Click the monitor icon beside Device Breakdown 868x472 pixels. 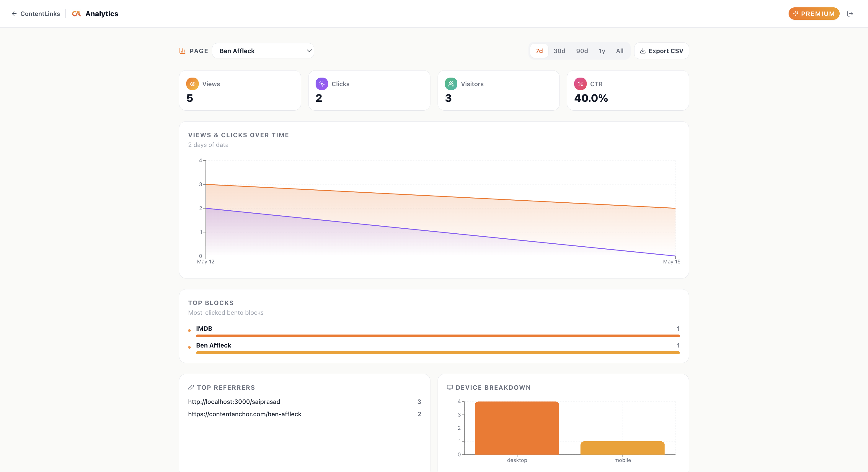coord(450,388)
